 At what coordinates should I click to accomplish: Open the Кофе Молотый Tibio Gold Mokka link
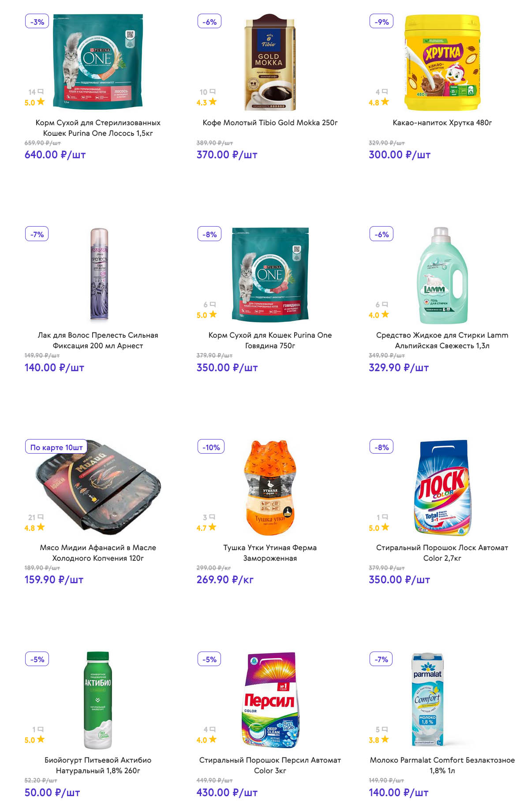click(270, 123)
